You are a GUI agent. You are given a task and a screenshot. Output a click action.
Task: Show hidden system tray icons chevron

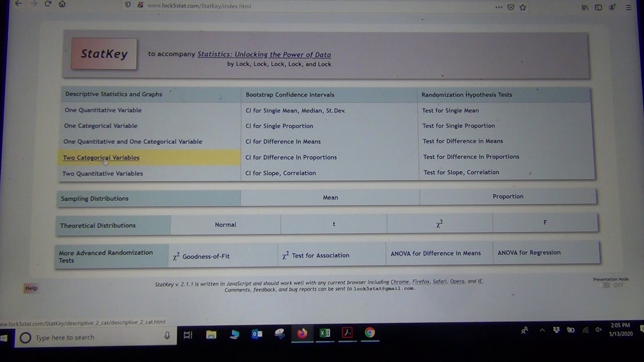click(542, 330)
